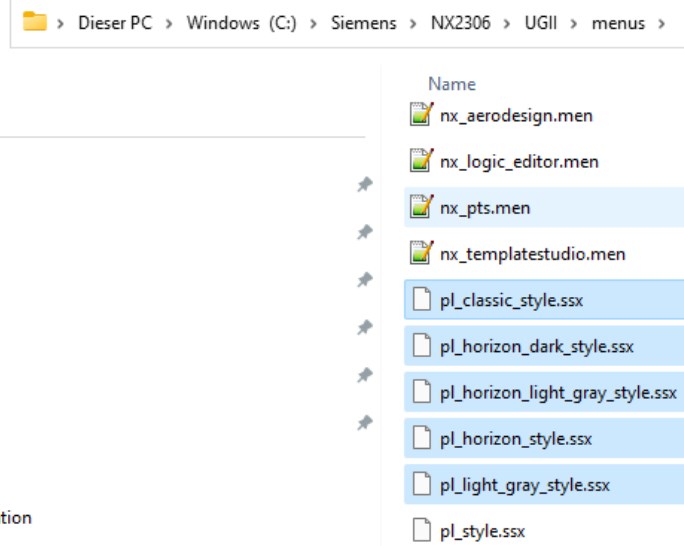The image size is (684, 546).
Task: Sort files by the Name column header
Action: click(x=451, y=84)
